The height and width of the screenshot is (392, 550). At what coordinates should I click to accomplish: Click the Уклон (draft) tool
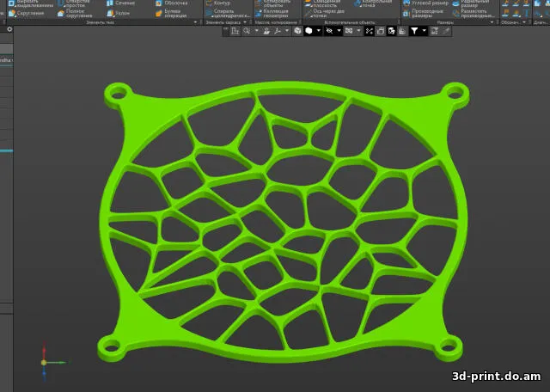(122, 13)
